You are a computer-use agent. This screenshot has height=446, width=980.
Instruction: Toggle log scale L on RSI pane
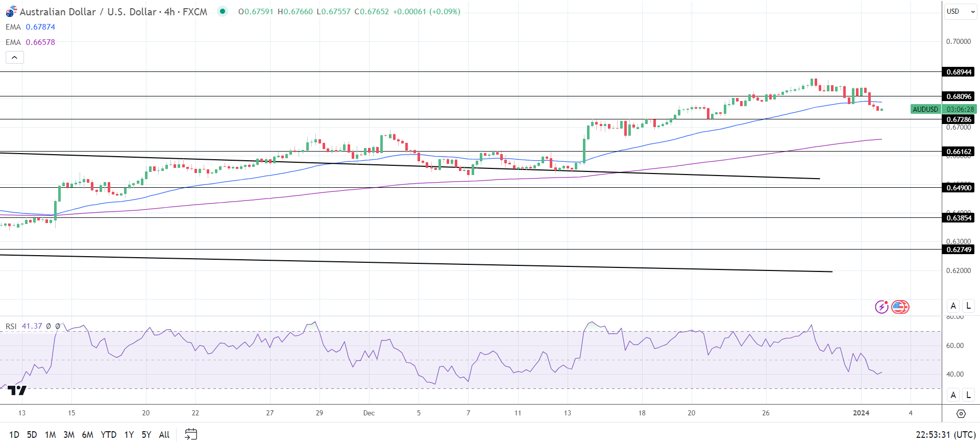tap(969, 395)
